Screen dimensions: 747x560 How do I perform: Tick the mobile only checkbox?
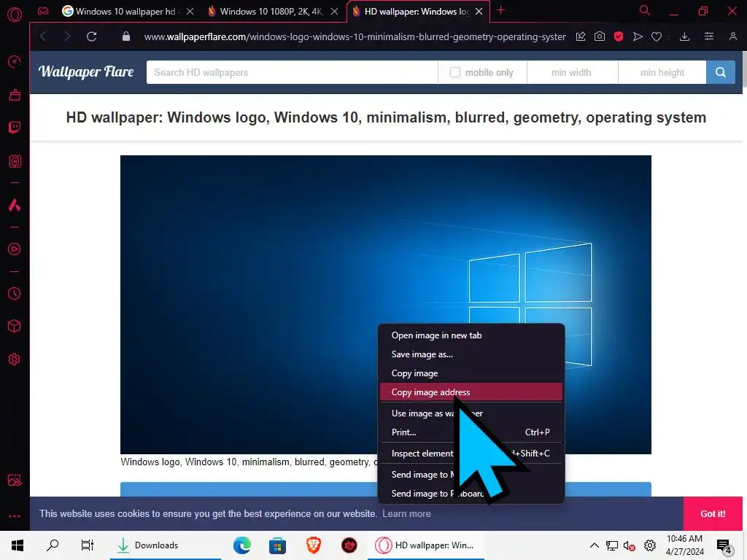pyautogui.click(x=455, y=72)
